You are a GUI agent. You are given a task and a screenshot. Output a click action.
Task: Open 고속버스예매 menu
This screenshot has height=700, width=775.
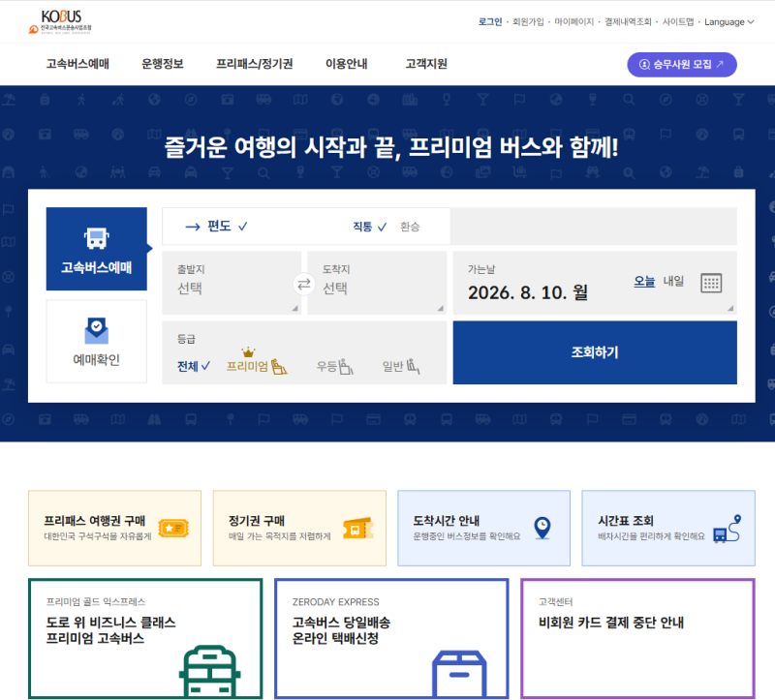click(77, 64)
